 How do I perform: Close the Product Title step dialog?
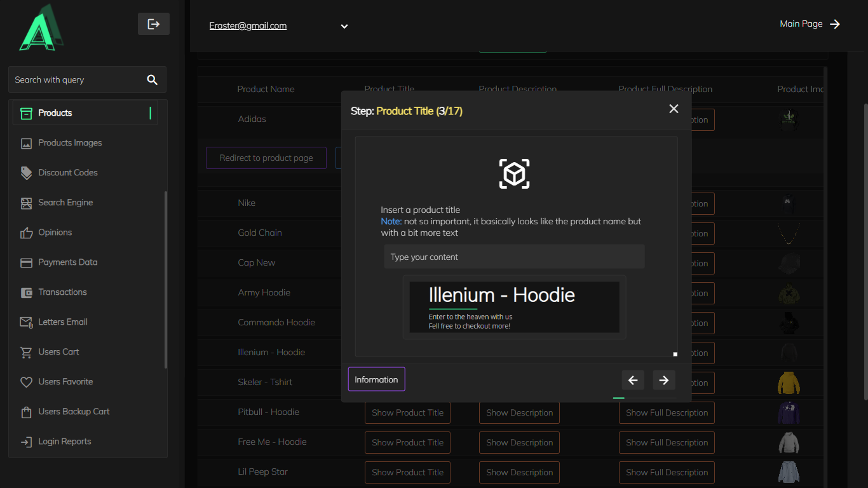pyautogui.click(x=674, y=109)
